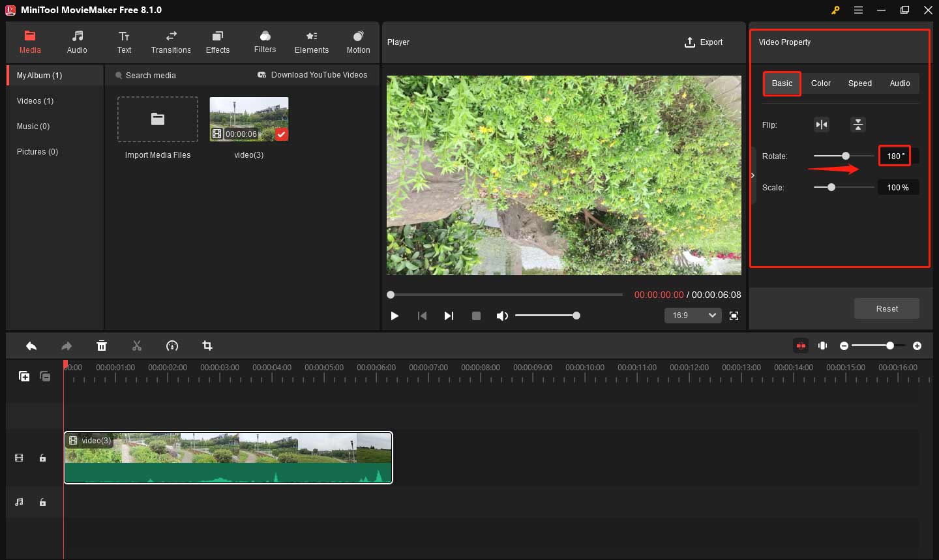This screenshot has height=560, width=939.
Task: Flip the video vertically
Action: click(858, 125)
